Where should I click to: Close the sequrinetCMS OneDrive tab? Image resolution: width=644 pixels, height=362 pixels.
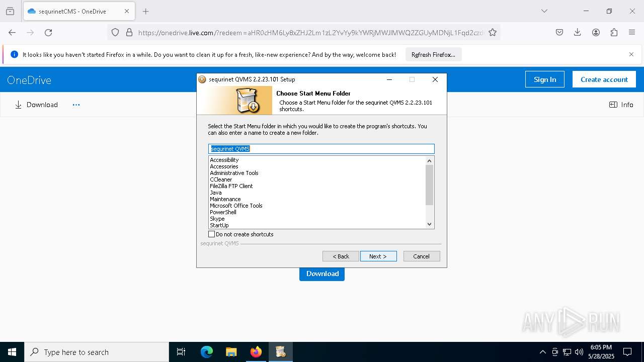click(x=127, y=11)
